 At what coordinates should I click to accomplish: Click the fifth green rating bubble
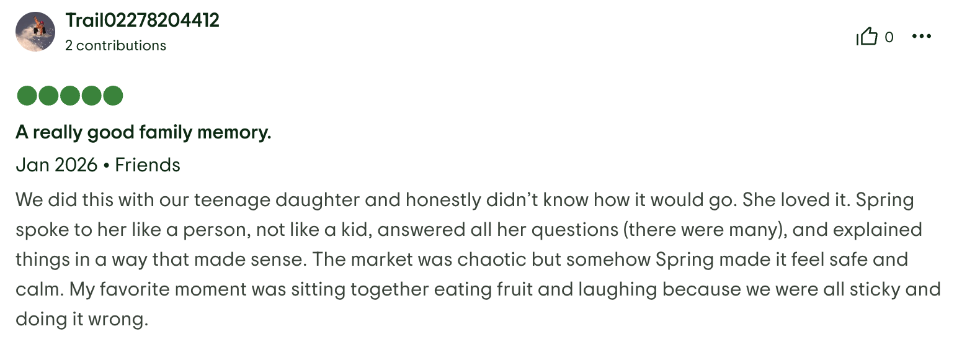click(x=114, y=96)
